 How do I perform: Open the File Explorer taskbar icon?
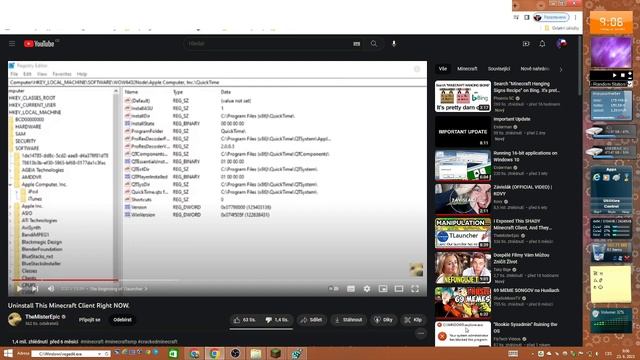pos(256,353)
